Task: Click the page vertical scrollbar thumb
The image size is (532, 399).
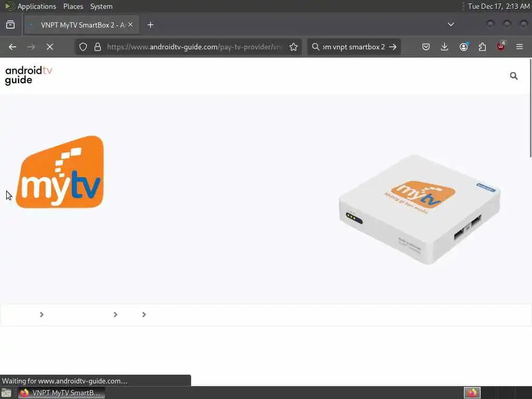Action: tap(530, 108)
